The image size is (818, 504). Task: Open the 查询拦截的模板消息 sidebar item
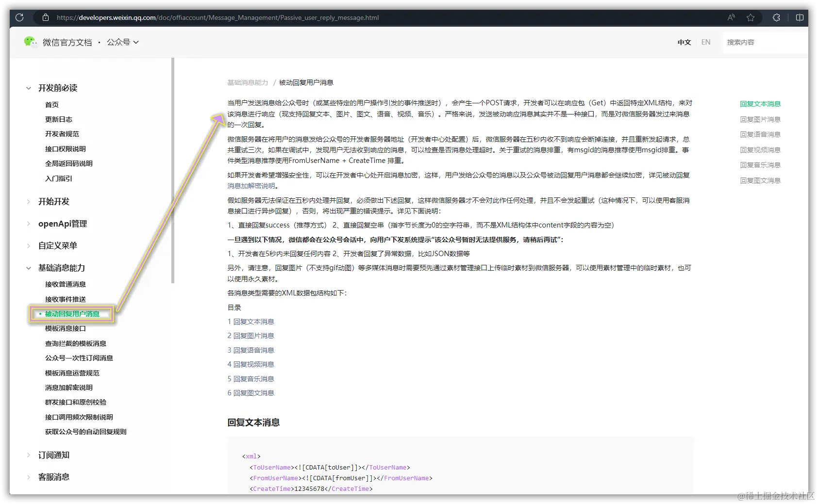pos(76,343)
